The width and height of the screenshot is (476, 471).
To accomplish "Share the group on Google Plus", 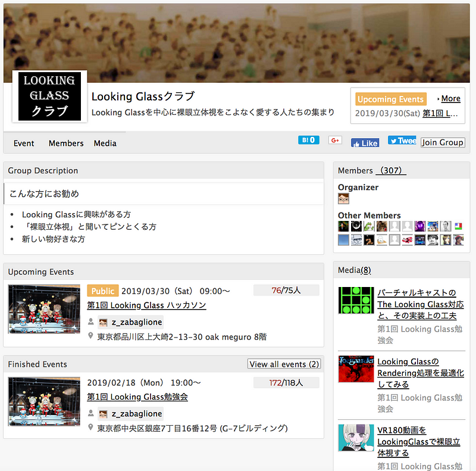I will click(335, 140).
